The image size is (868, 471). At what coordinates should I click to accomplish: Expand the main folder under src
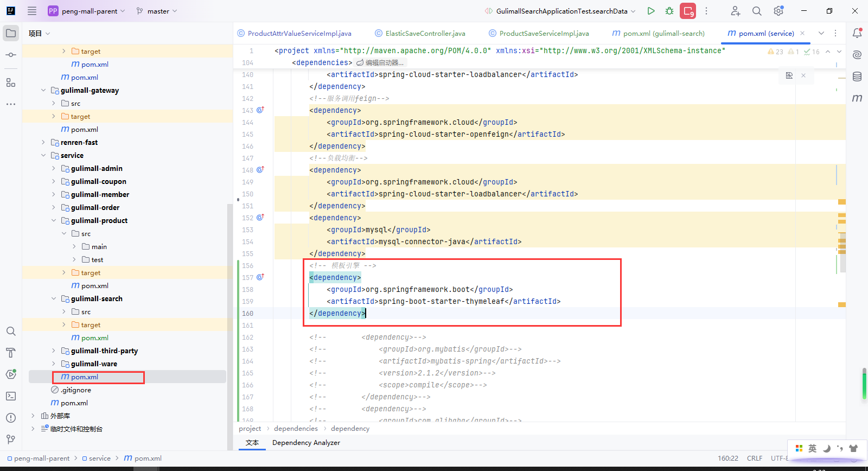click(74, 246)
